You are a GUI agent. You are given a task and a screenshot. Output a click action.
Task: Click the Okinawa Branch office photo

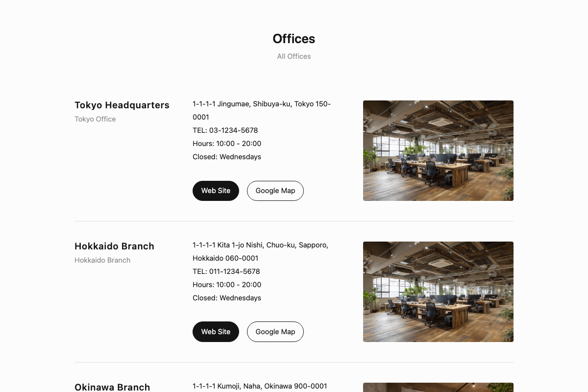pos(438,387)
